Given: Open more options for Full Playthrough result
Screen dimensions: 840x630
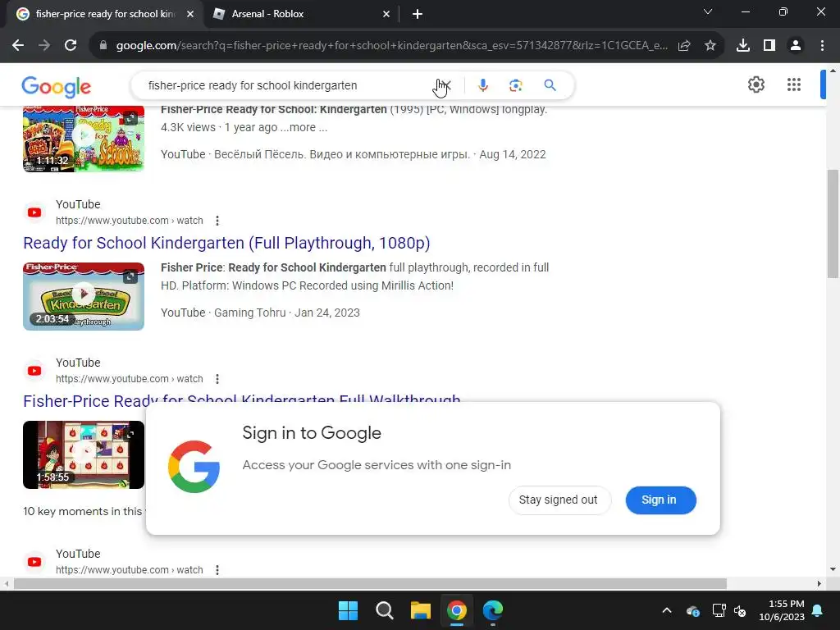Looking at the screenshot, I should pos(217,221).
